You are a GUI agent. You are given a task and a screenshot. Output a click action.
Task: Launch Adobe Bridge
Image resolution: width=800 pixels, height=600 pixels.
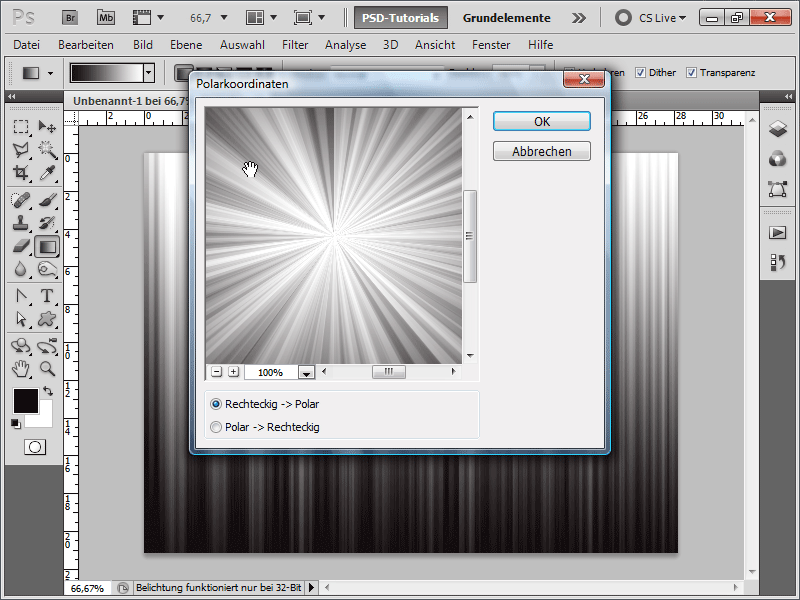(x=70, y=18)
